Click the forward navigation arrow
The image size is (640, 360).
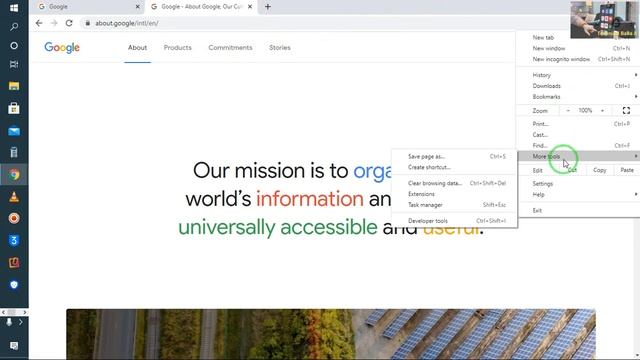(x=54, y=23)
